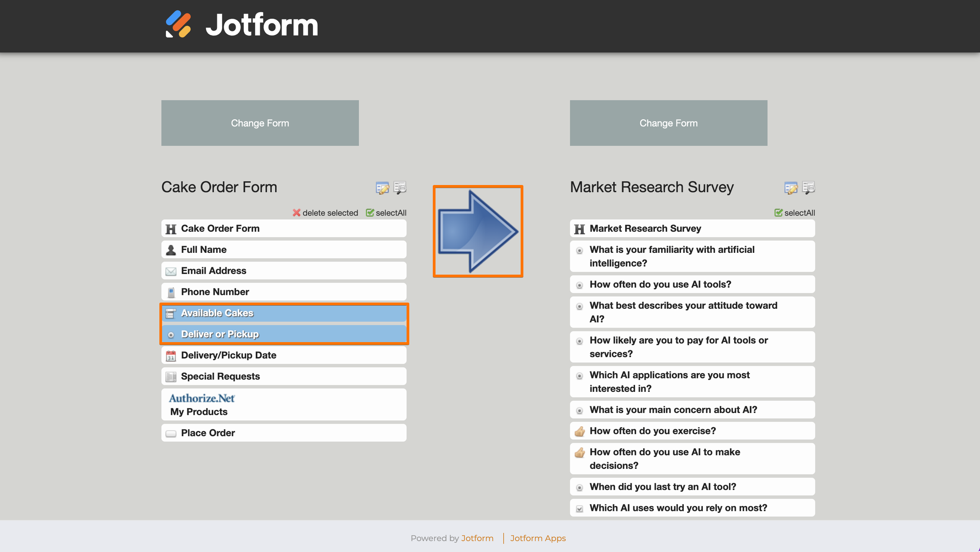Select pay for AI tools question
The width and height of the screenshot is (980, 552).
pos(692,347)
